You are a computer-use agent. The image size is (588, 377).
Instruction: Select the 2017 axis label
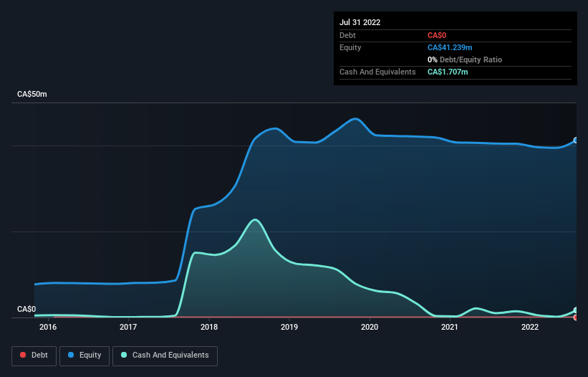[x=128, y=327]
